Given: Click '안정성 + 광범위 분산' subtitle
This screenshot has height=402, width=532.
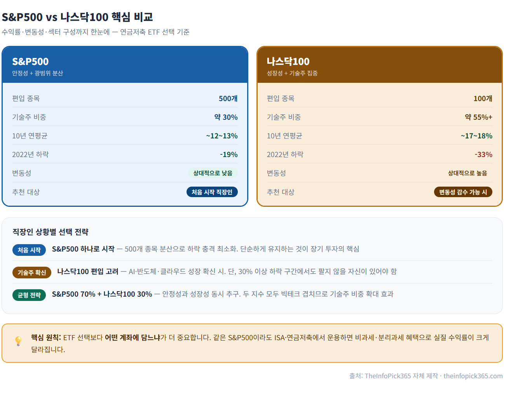Looking at the screenshot, I should pyautogui.click(x=37, y=73).
